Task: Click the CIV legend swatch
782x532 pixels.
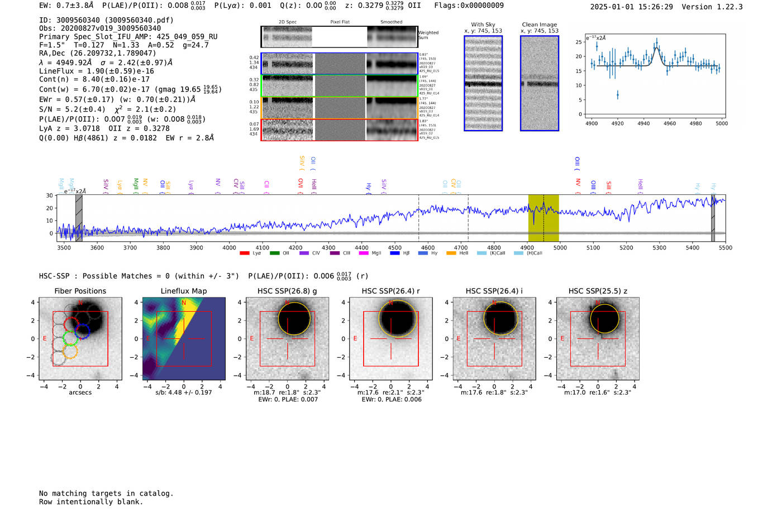Action: coord(304,253)
